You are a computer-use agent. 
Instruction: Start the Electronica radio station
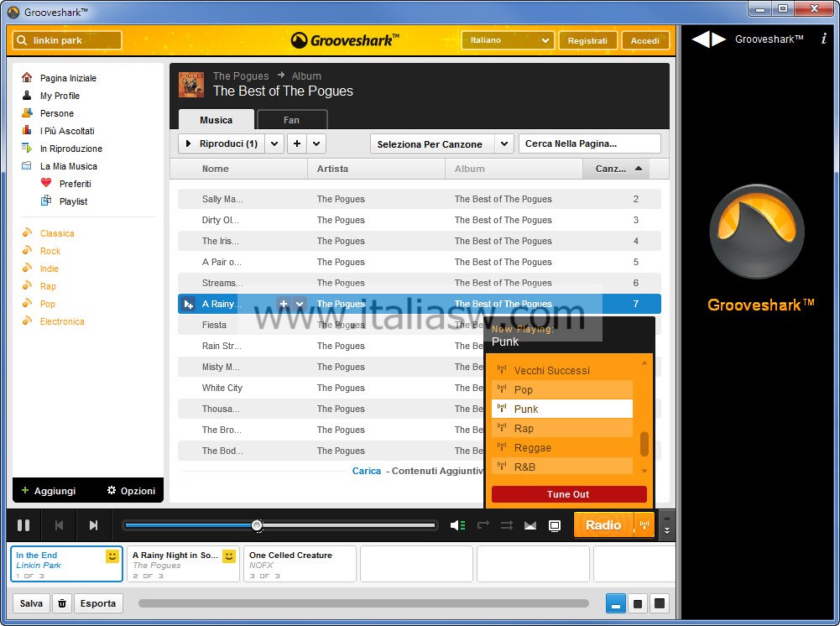(x=61, y=321)
